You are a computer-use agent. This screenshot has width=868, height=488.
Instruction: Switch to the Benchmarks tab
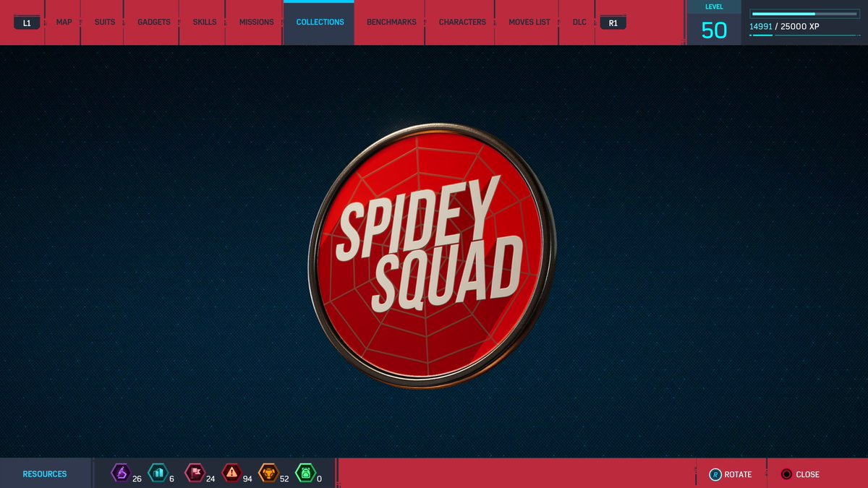[391, 22]
